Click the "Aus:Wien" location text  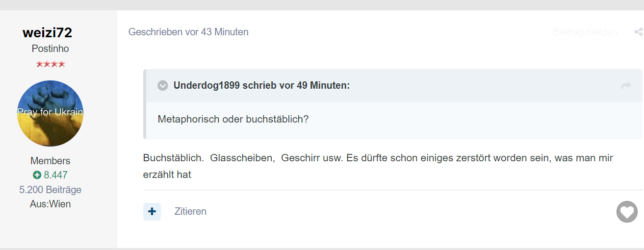pyautogui.click(x=50, y=204)
